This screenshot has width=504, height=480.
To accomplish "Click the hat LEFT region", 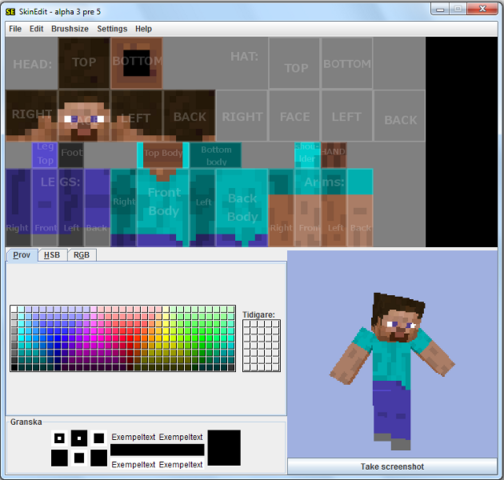I will [x=347, y=116].
